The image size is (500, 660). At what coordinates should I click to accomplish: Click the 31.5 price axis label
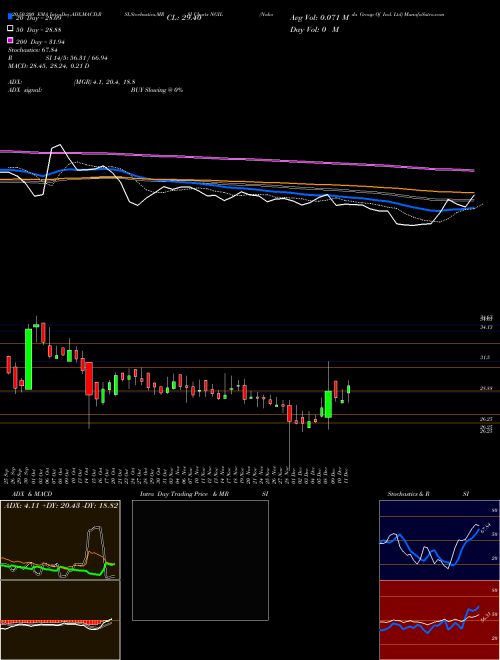[x=485, y=357]
